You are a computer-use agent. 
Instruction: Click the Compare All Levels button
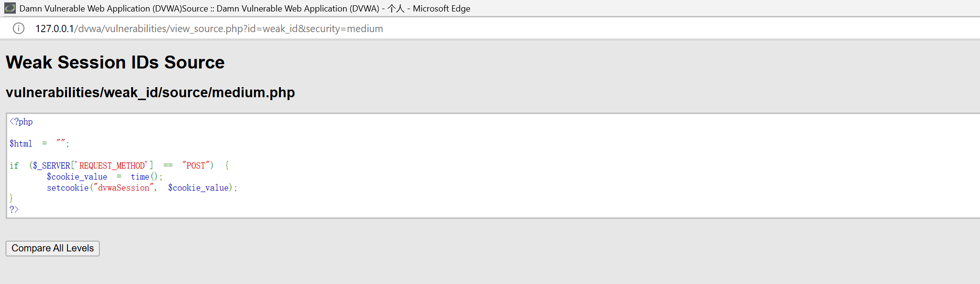click(x=53, y=248)
